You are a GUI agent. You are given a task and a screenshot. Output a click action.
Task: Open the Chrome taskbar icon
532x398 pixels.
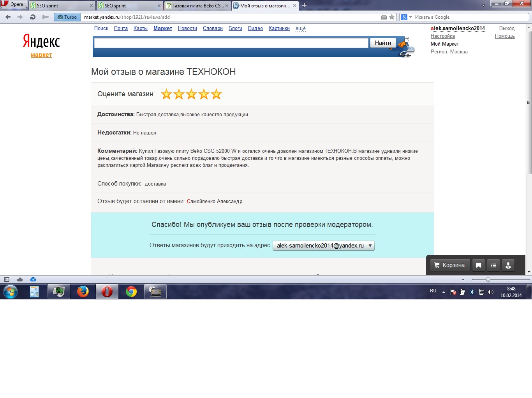(x=131, y=292)
